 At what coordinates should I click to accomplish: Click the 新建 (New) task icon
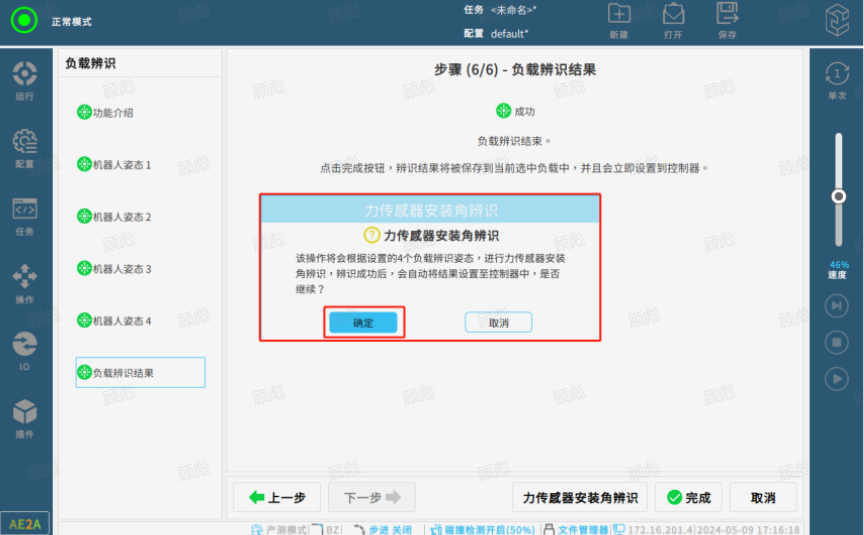tap(619, 18)
